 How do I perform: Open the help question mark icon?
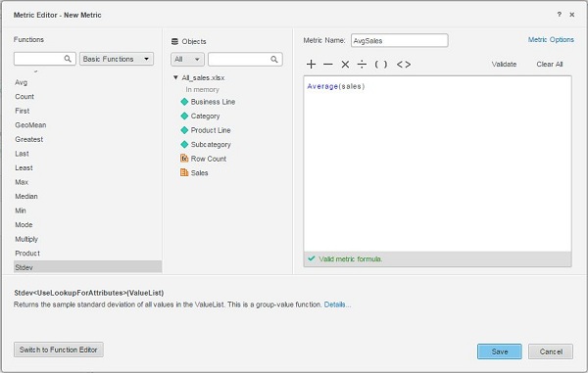560,15
